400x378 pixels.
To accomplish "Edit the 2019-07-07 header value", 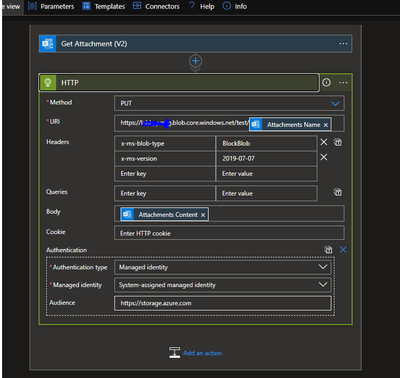I will point(266,159).
